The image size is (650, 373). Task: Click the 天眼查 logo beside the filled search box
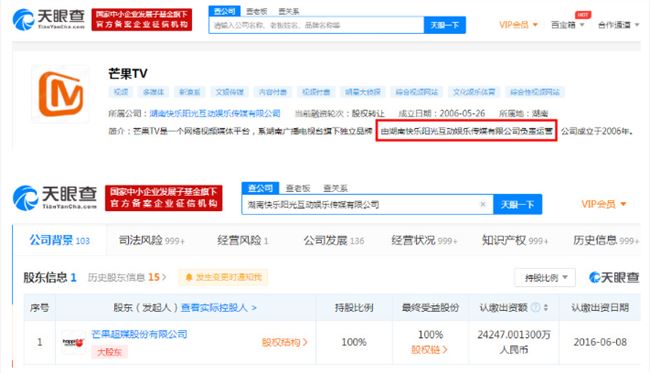pyautogui.click(x=55, y=197)
